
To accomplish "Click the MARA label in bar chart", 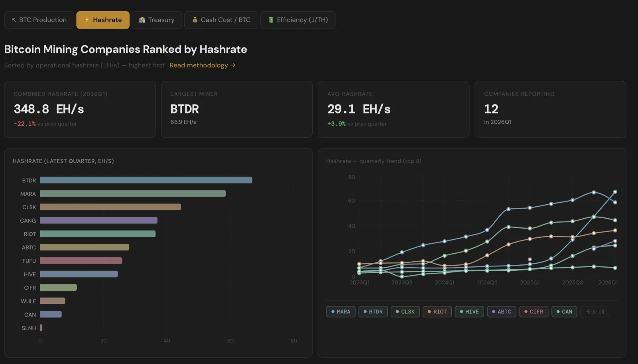I will 28,194.
